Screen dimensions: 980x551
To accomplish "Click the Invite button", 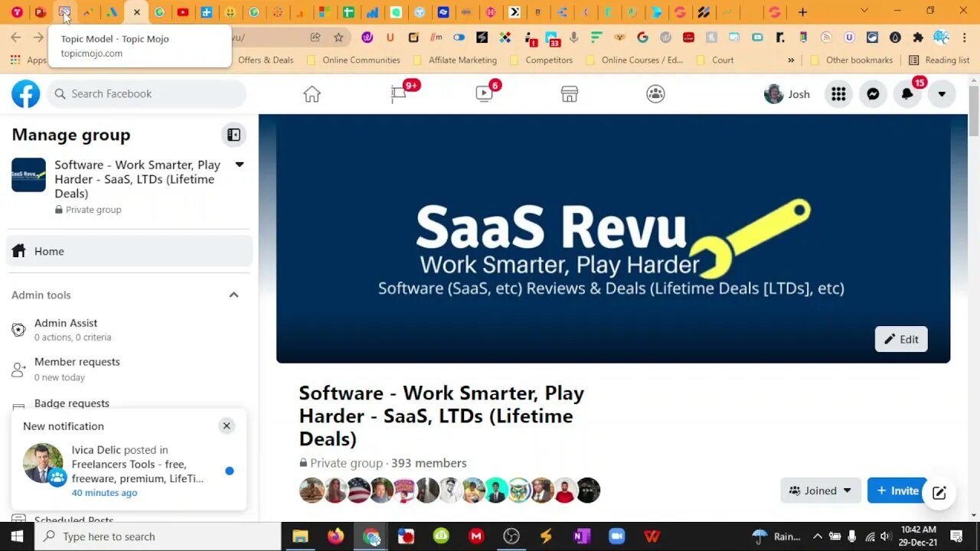I will 897,491.
